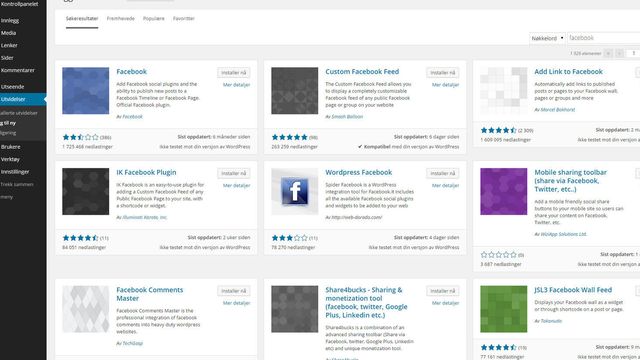Open Sider in the sidebar menu
Viewport: 640px width, 360px height.
tap(7, 58)
